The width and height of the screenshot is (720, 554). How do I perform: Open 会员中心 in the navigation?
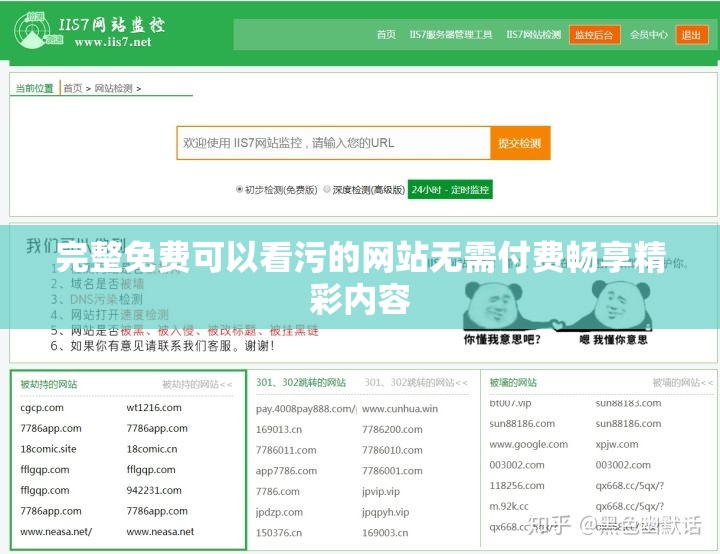(649, 35)
